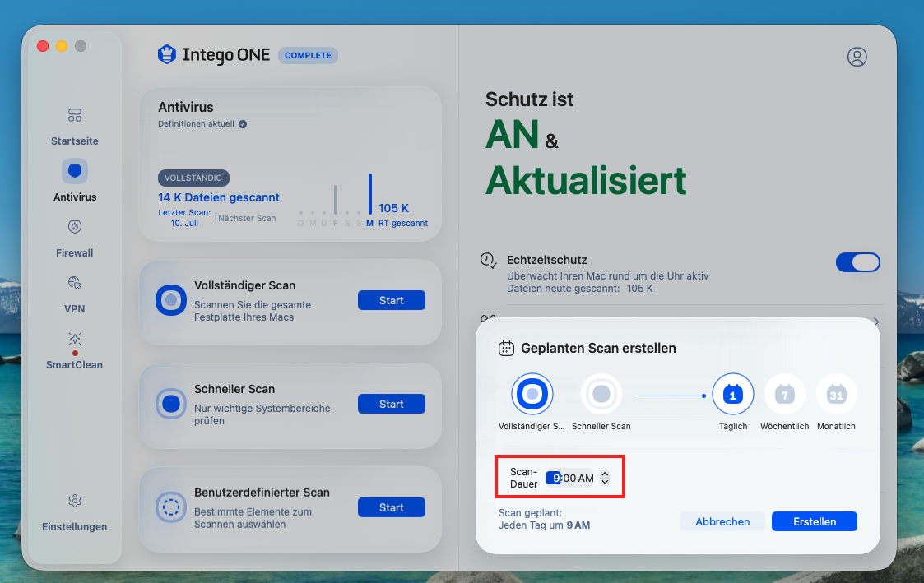Image resolution: width=924 pixels, height=583 pixels.
Task: Open the Einstellungen gear icon
Action: point(74,501)
